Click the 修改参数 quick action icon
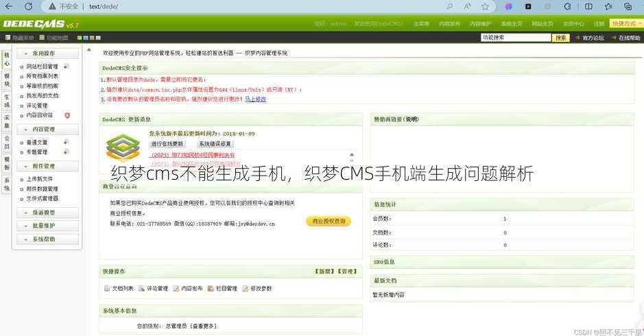This screenshot has width=644, height=336. (246, 289)
